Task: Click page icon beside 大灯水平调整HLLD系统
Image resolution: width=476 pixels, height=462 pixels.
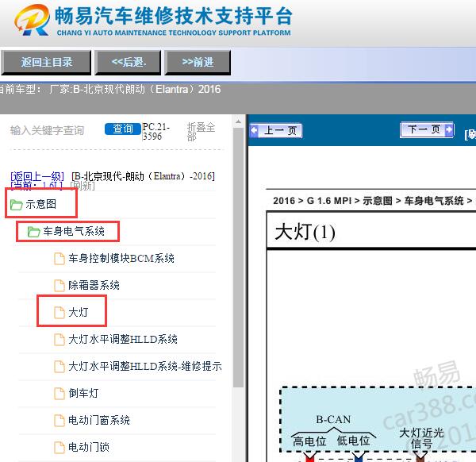Action: pyautogui.click(x=59, y=340)
